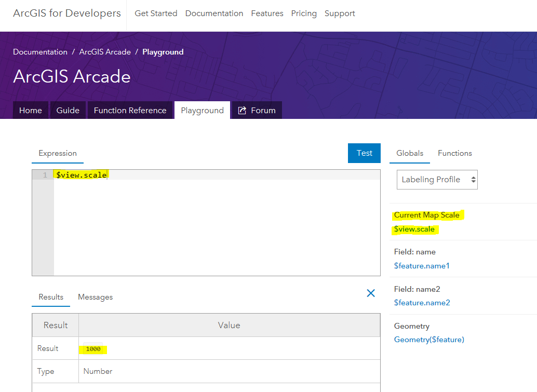Open Support in top navigation
537x392 pixels.
click(x=340, y=13)
